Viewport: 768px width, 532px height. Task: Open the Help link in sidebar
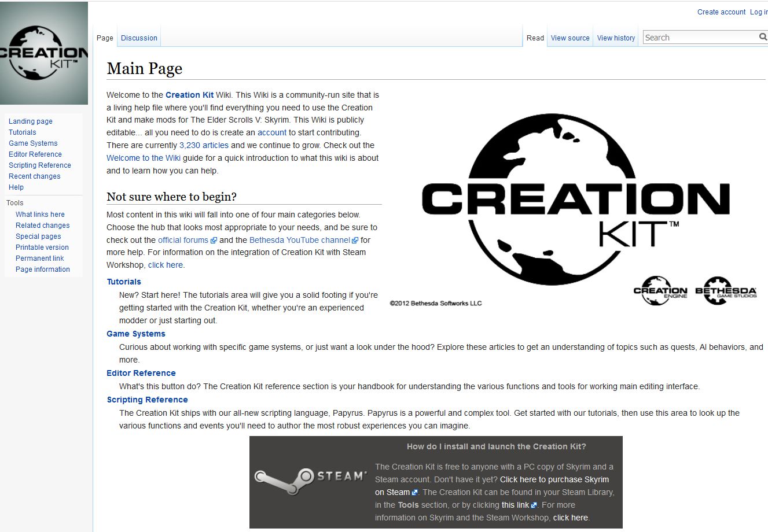tap(16, 187)
